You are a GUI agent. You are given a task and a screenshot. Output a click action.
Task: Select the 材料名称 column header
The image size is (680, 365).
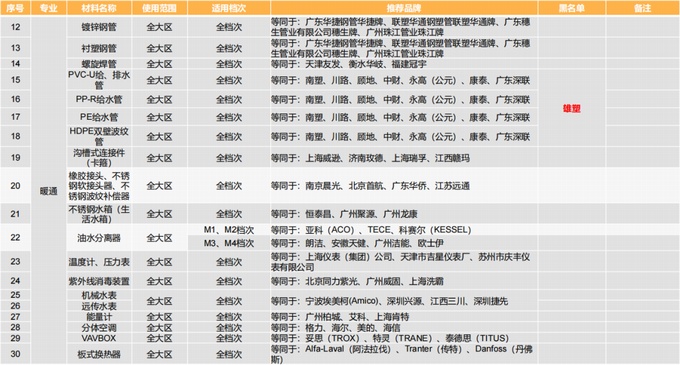[99, 8]
